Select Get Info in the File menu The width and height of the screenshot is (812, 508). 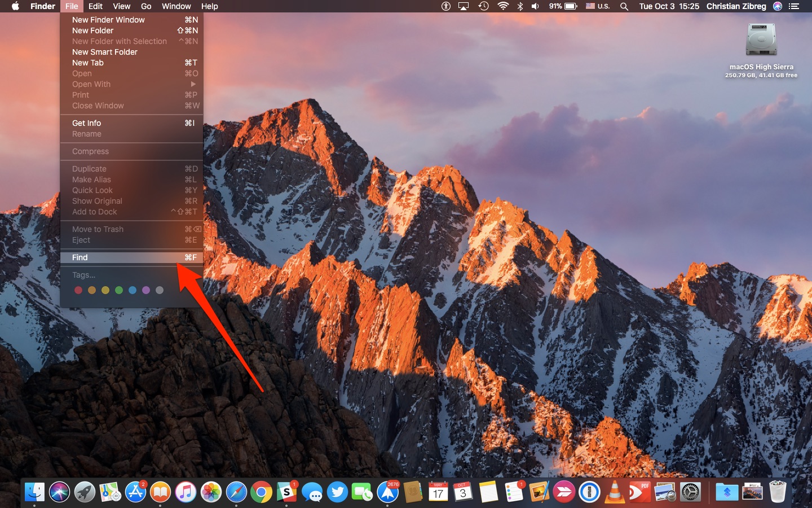coord(86,122)
